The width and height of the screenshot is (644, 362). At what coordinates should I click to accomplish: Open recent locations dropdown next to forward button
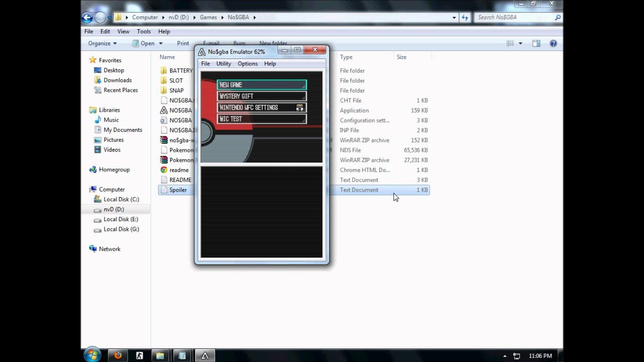110,18
